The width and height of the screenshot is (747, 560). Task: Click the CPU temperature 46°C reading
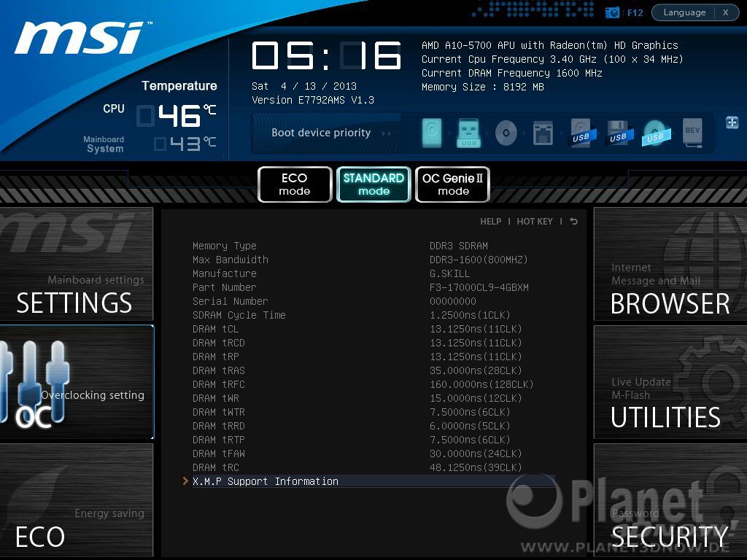(177, 116)
